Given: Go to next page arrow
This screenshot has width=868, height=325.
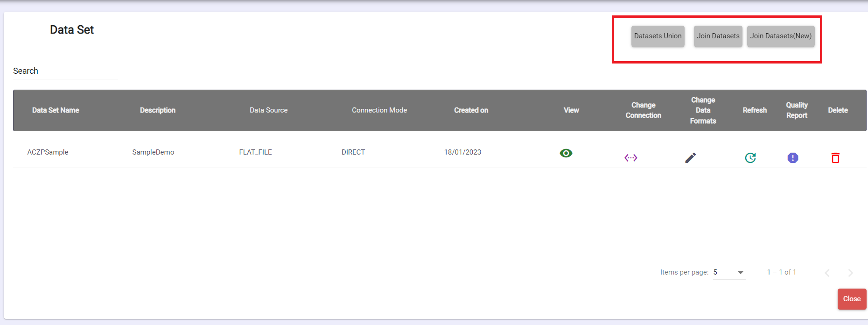Looking at the screenshot, I should 850,273.
